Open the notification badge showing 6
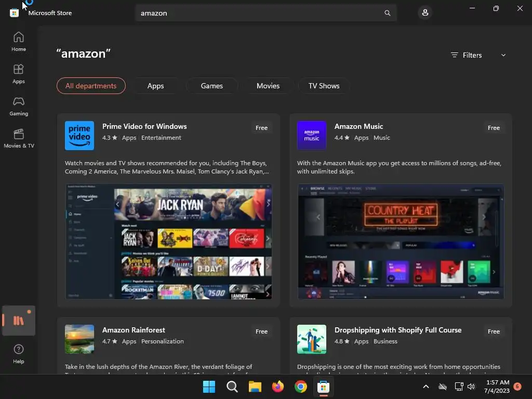532x399 pixels. point(517,386)
